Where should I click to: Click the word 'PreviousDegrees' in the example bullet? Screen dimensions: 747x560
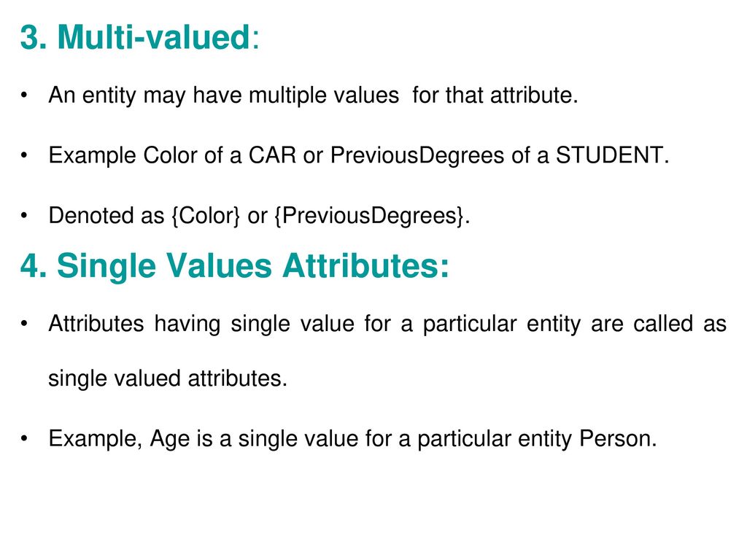[x=417, y=156]
